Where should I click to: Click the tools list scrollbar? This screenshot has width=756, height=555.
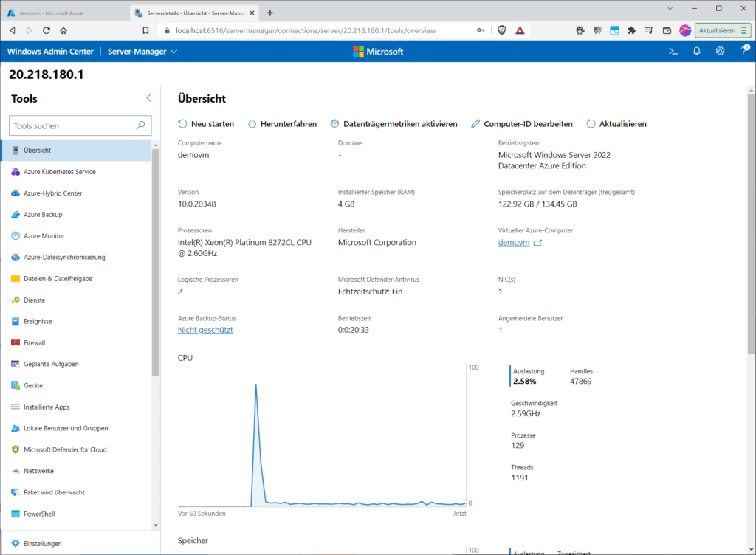coord(155,263)
